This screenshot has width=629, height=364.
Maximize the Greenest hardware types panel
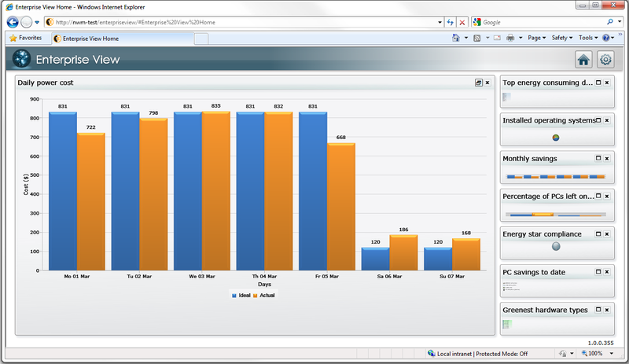(x=598, y=310)
